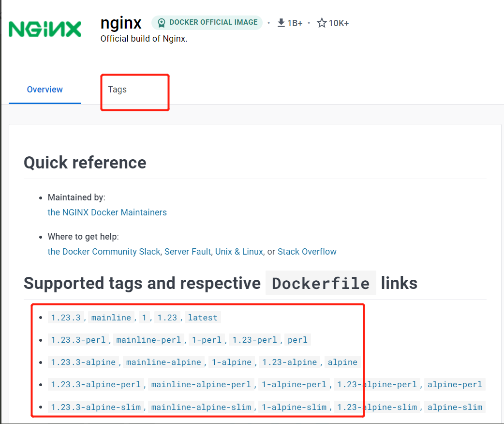Follow the Server Fault link

(188, 252)
